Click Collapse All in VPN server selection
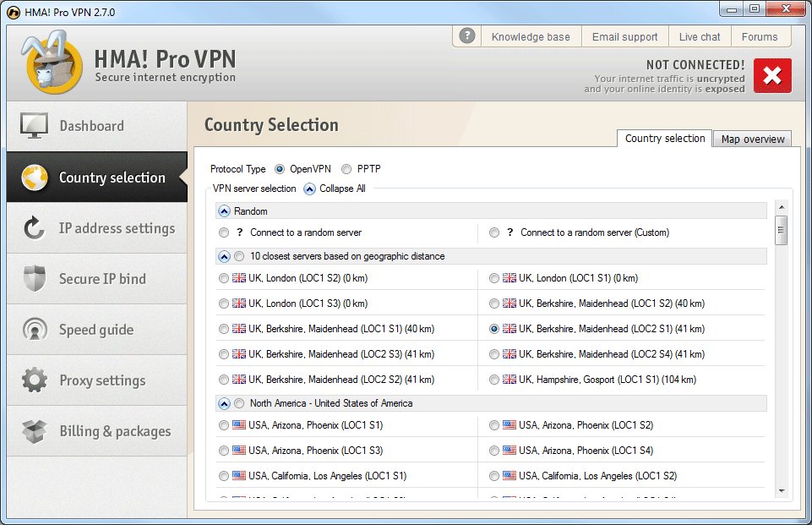The image size is (812, 525). tap(335, 189)
